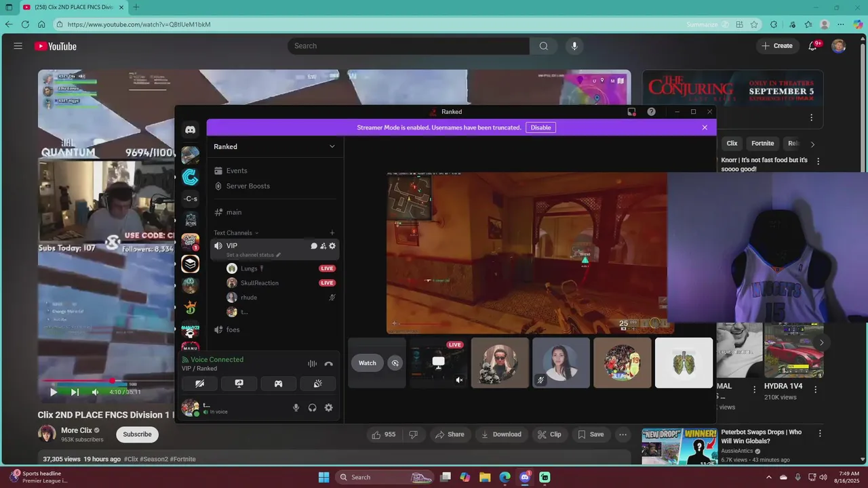Viewport: 868px width, 488px height.
Task: Turn on Discord camera
Action: [x=199, y=384]
